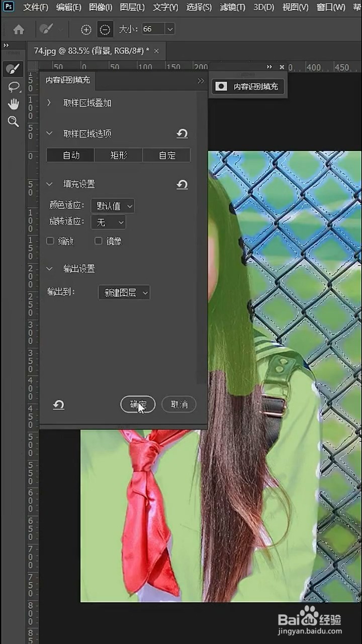The height and width of the screenshot is (644, 362).
Task: Collapse the floating preview panel double arrows
Action: [269, 66]
